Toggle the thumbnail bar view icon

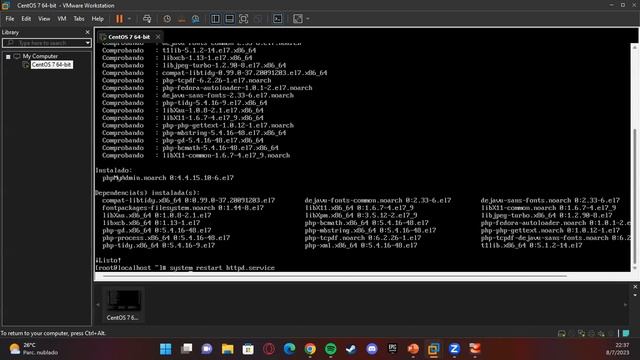[x=229, y=19]
